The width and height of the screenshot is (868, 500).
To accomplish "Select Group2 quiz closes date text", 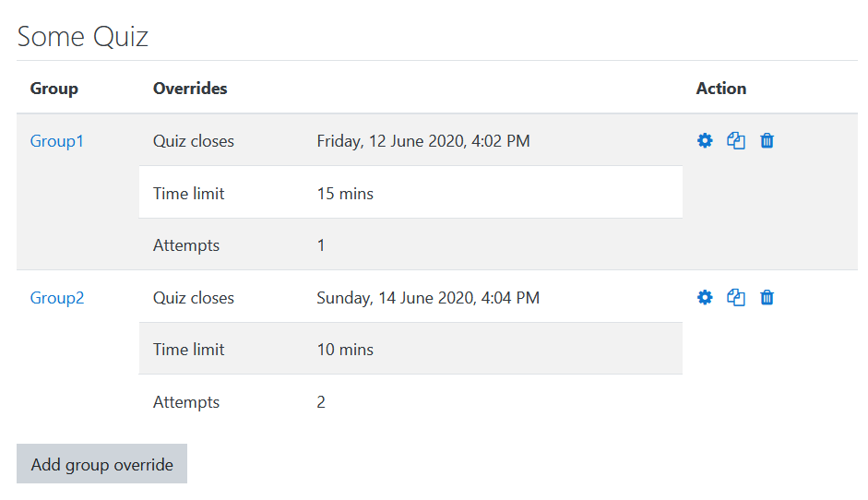I will coord(428,298).
